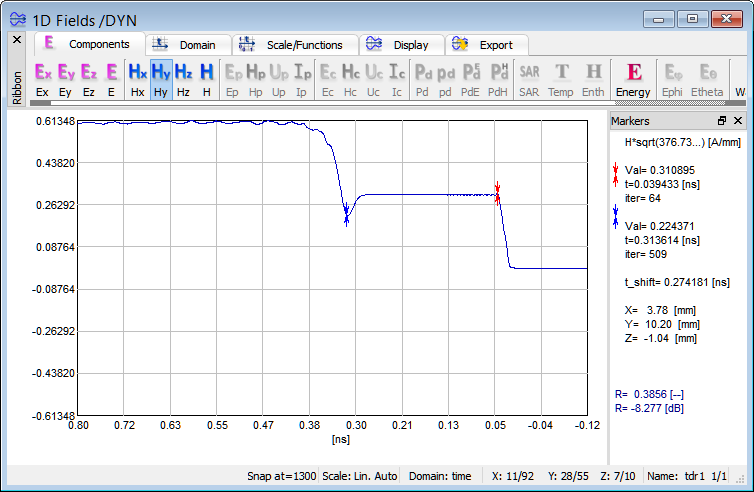
Task: Toggle off the active Hy component
Action: click(160, 79)
